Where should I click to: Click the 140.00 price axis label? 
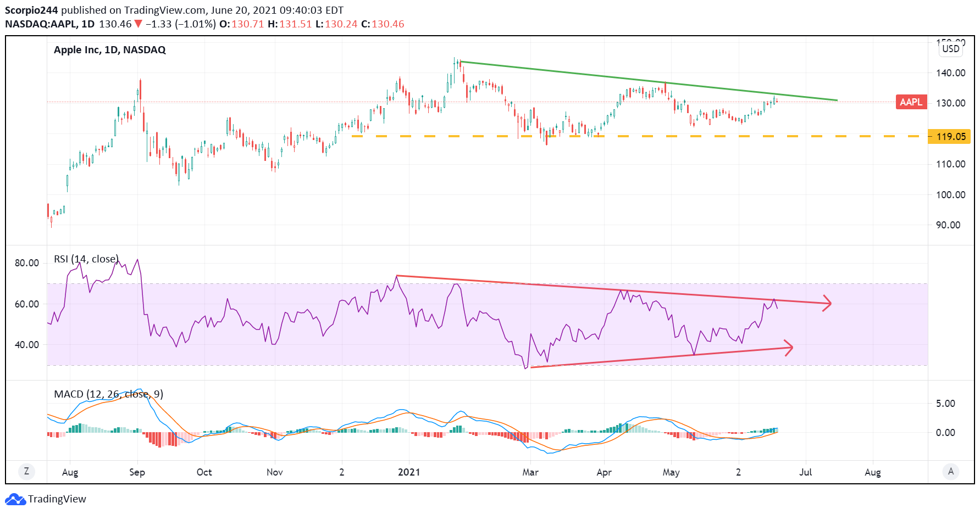point(951,73)
